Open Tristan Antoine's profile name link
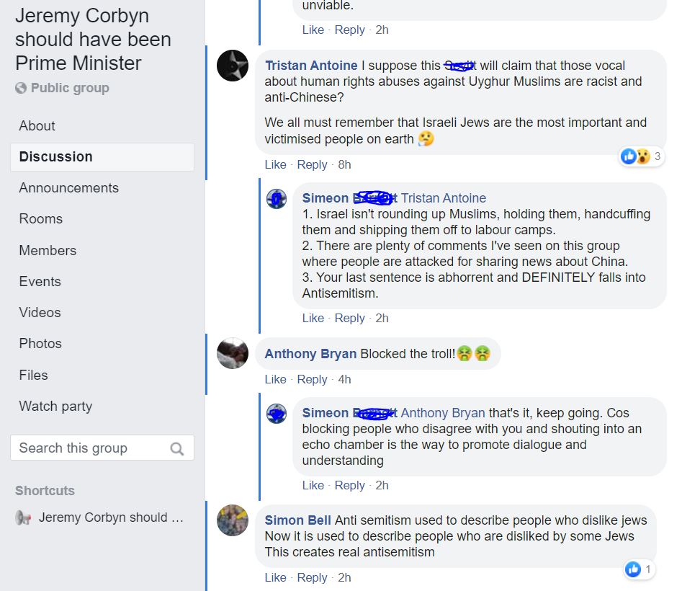 (311, 66)
